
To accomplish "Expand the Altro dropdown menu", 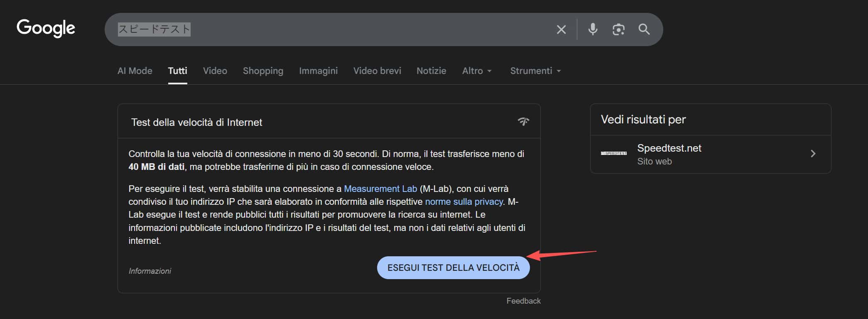I will point(476,71).
